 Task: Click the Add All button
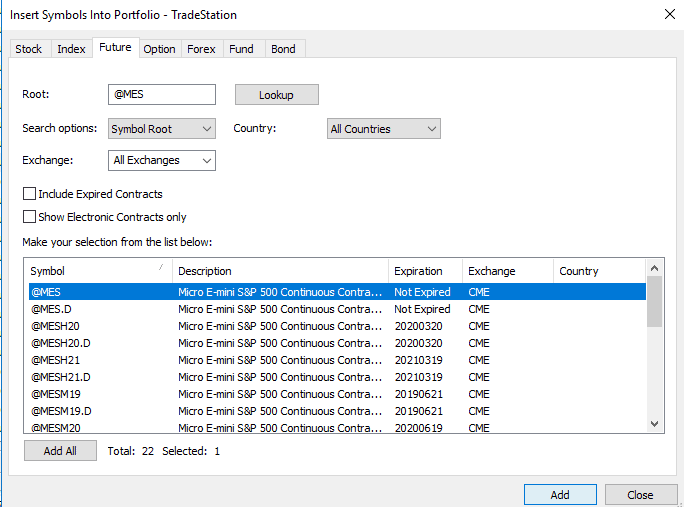click(60, 451)
